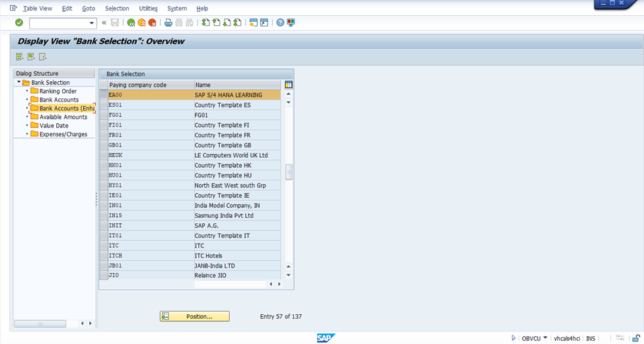Click the green Back icon
Viewport: 644px width, 344px height.
point(131,22)
